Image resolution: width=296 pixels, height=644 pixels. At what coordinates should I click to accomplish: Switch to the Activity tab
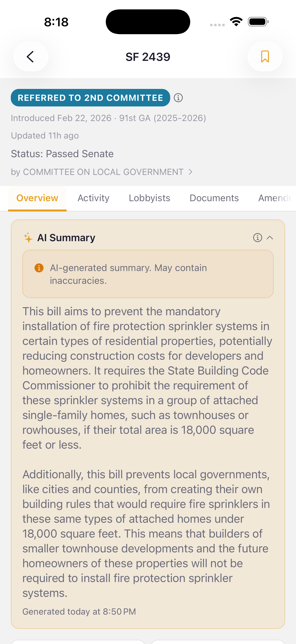click(93, 198)
